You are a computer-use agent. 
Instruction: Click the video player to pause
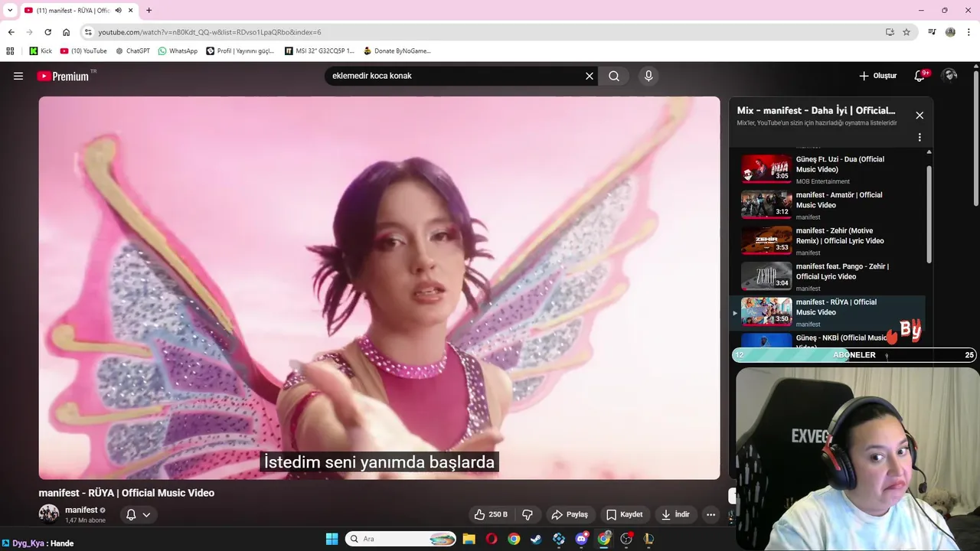(x=379, y=287)
